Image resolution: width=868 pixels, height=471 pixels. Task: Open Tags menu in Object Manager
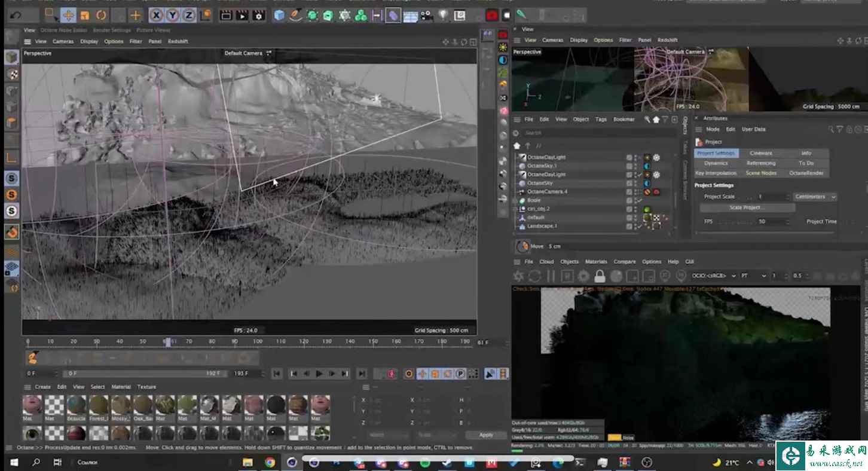(x=601, y=119)
